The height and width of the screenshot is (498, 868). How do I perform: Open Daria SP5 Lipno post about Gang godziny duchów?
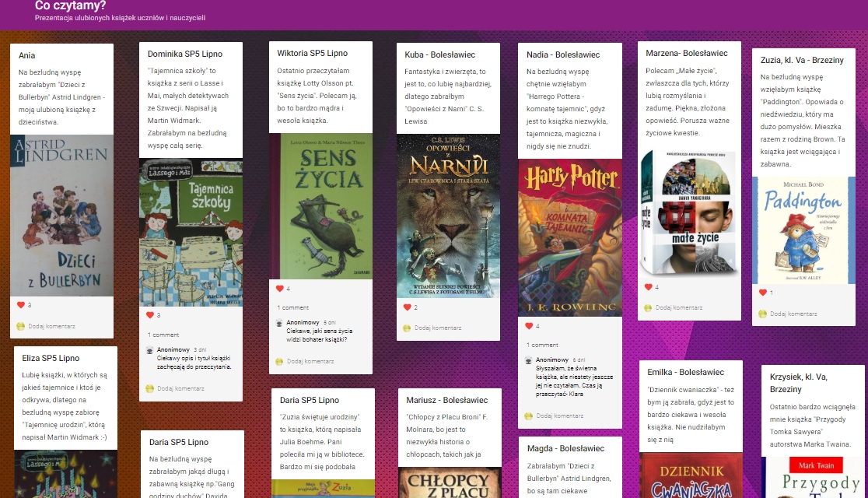click(179, 442)
